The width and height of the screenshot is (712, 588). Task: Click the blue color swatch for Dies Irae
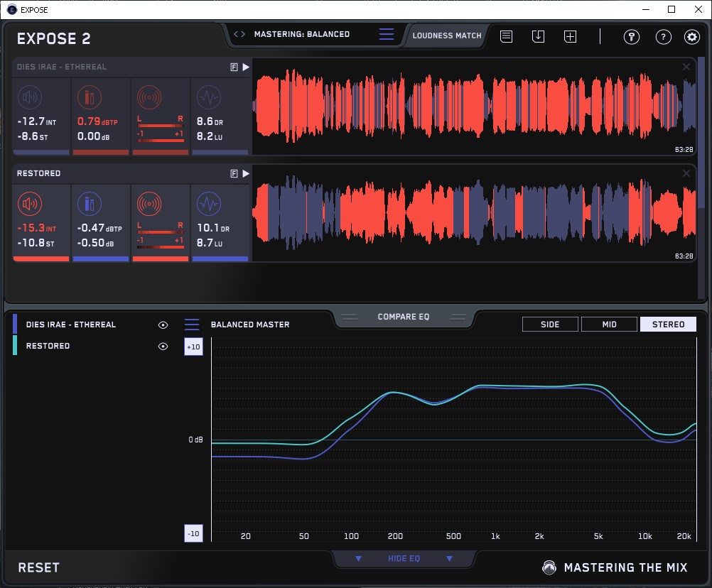tap(15, 324)
